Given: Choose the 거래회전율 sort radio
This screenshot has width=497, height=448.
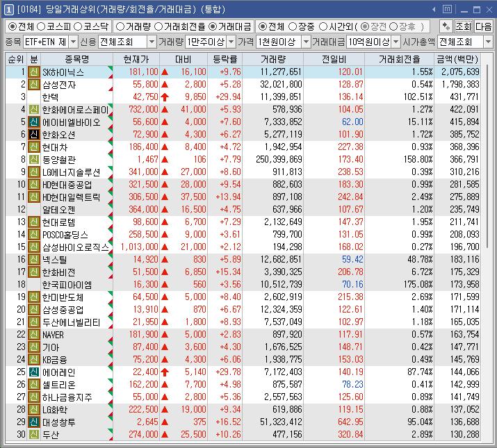Looking at the screenshot, I should (158, 26).
